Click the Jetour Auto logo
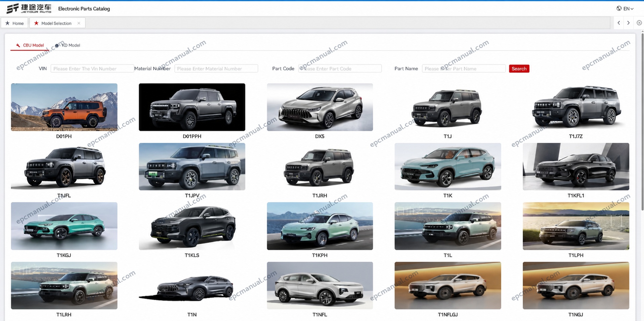This screenshot has height=321, width=644. [29, 8]
